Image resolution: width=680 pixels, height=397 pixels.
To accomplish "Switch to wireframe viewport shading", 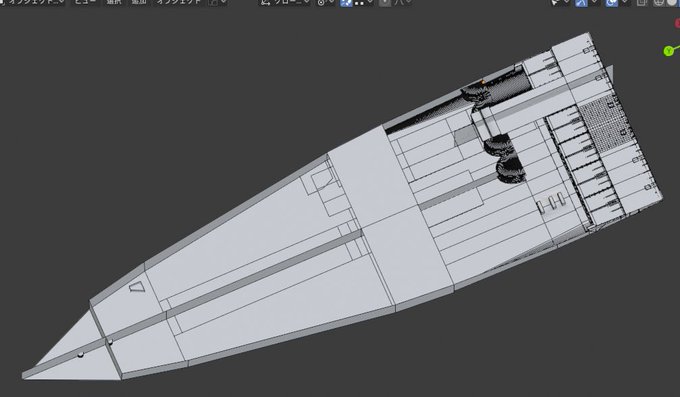I will tap(659, 2).
